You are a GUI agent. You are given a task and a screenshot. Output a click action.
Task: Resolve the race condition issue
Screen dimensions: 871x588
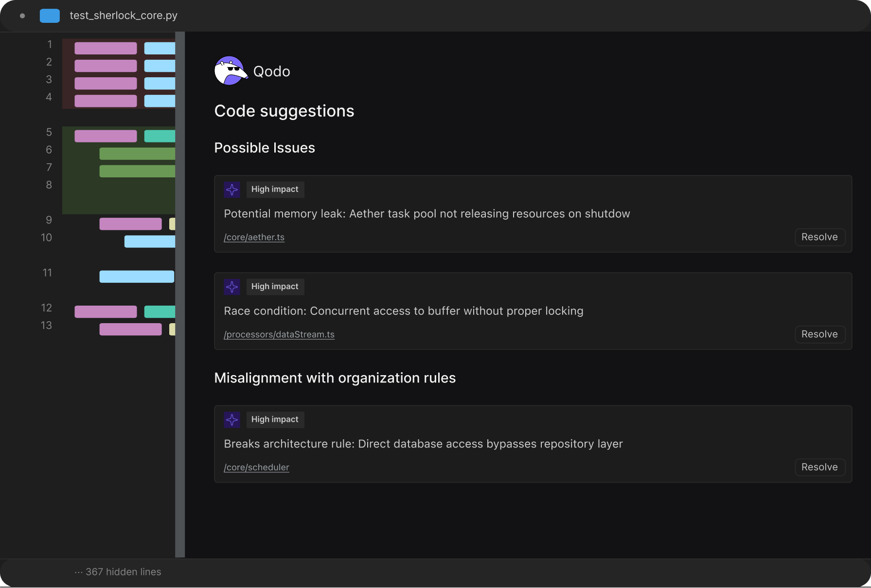pyautogui.click(x=819, y=334)
